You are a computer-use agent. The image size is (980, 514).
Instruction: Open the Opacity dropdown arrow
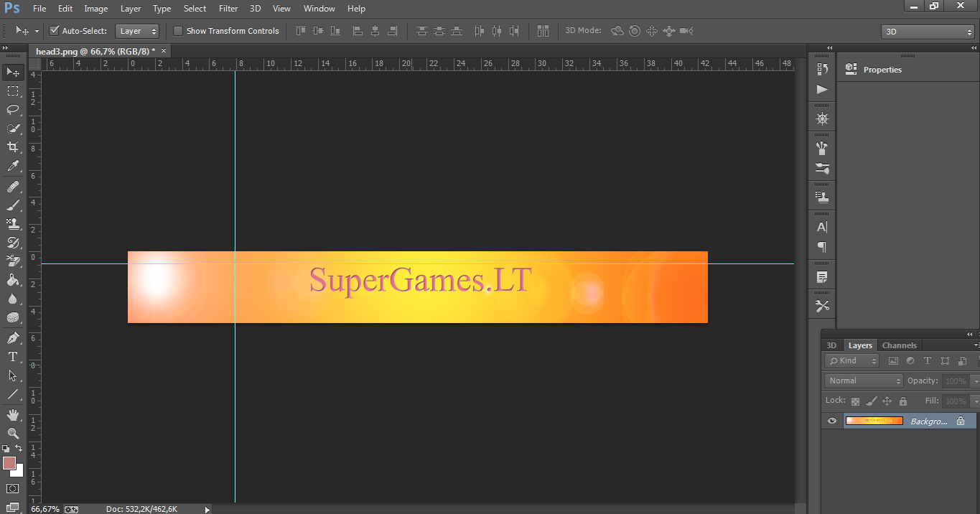[974, 381]
